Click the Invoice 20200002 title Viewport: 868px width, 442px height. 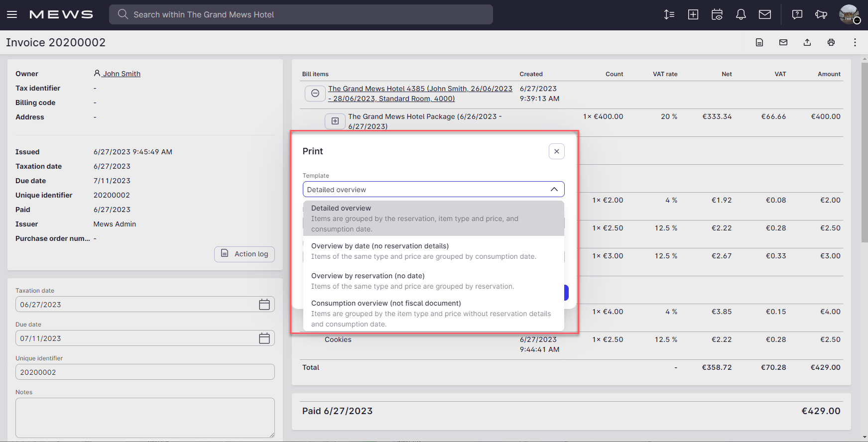point(56,42)
